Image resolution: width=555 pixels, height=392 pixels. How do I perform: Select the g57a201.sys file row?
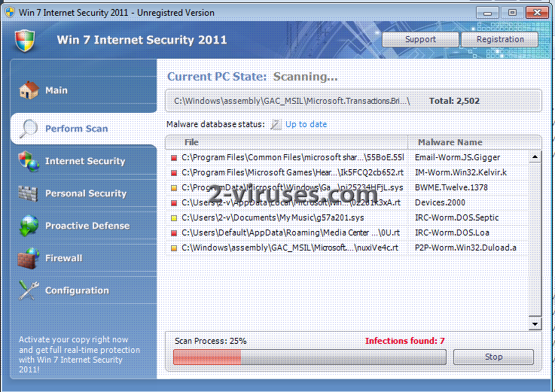273,217
